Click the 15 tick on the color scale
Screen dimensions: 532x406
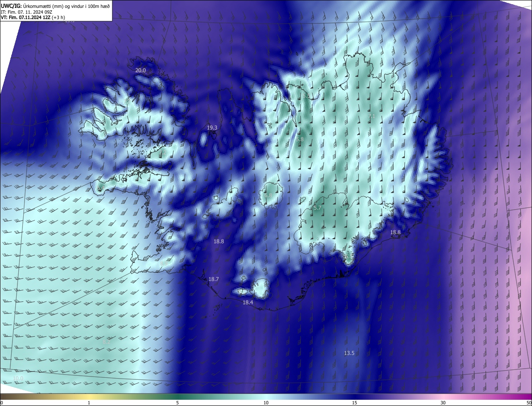tap(355, 403)
